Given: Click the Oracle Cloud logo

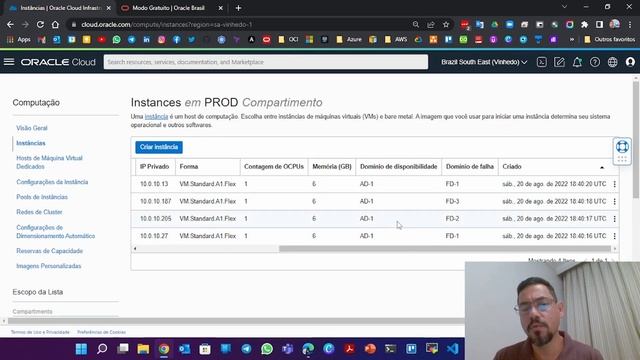Looking at the screenshot, I should [58, 62].
